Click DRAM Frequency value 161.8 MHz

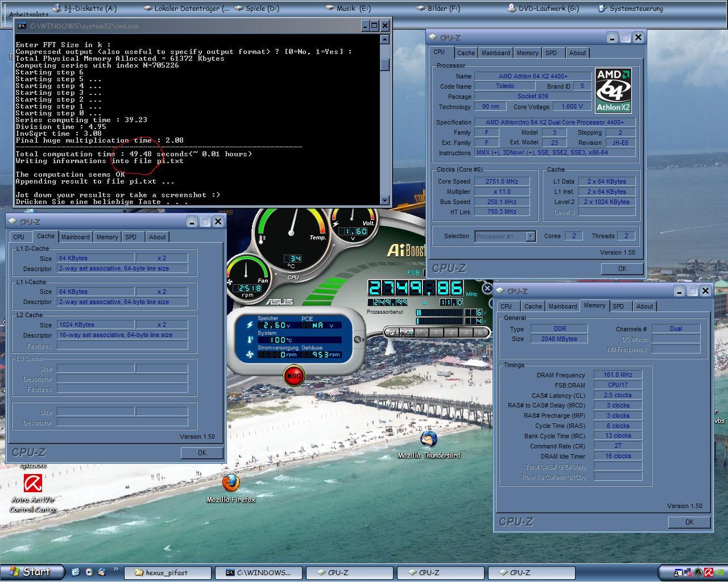pyautogui.click(x=618, y=375)
